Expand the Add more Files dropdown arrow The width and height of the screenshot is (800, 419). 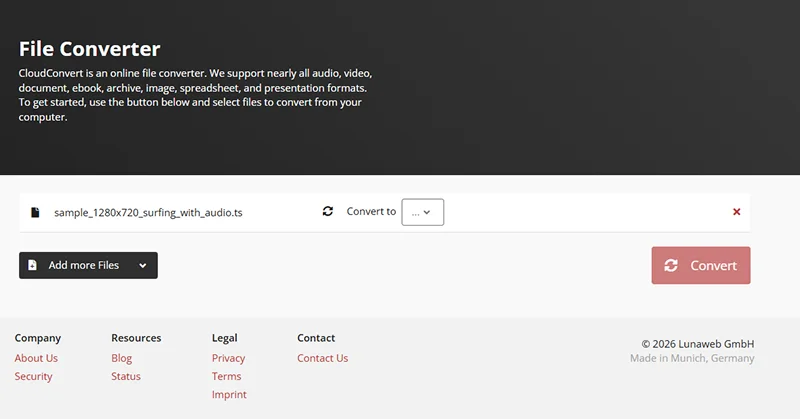click(x=143, y=265)
